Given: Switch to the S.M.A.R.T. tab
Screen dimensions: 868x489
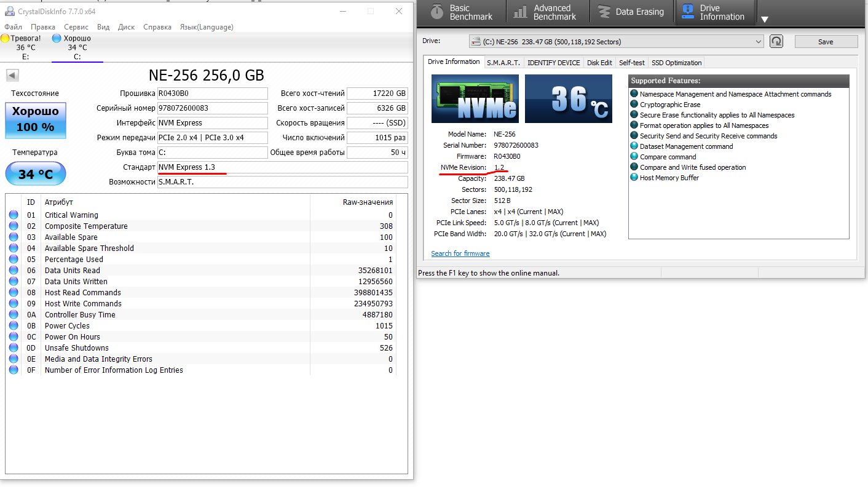Looking at the screenshot, I should 503,63.
